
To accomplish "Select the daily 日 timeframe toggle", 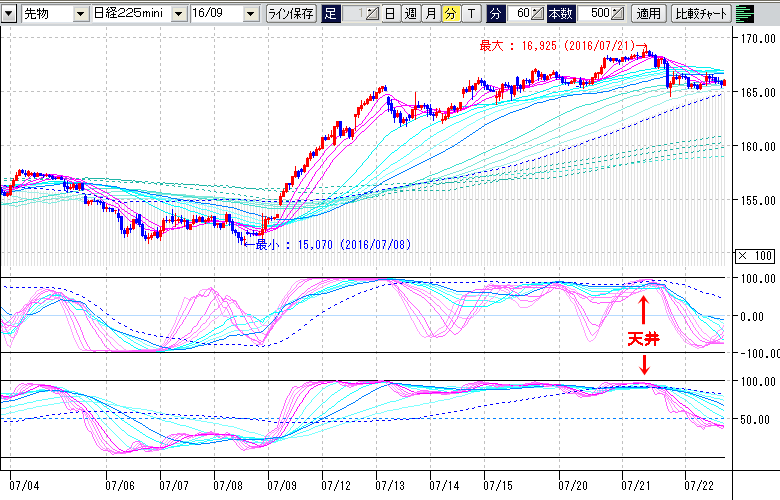I will [390, 15].
